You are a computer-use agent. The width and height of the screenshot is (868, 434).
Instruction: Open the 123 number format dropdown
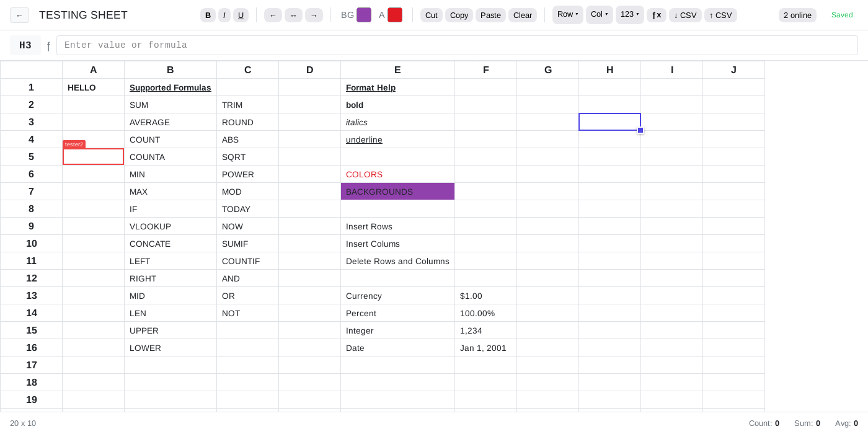[x=629, y=14]
